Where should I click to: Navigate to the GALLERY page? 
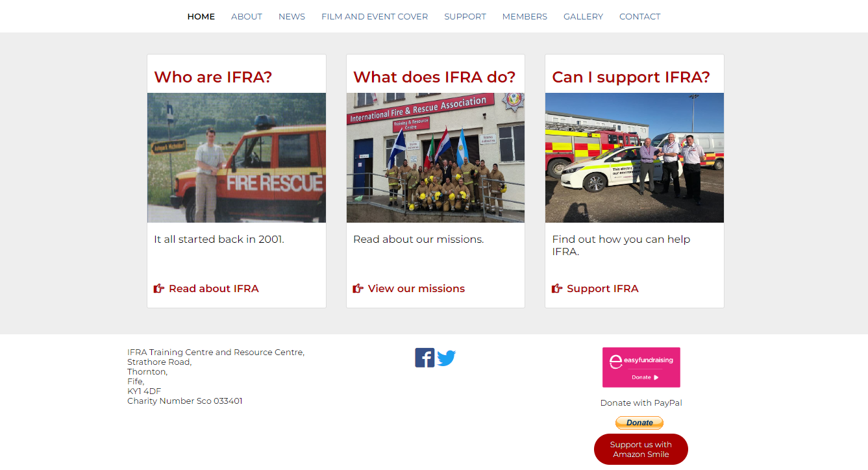click(583, 16)
